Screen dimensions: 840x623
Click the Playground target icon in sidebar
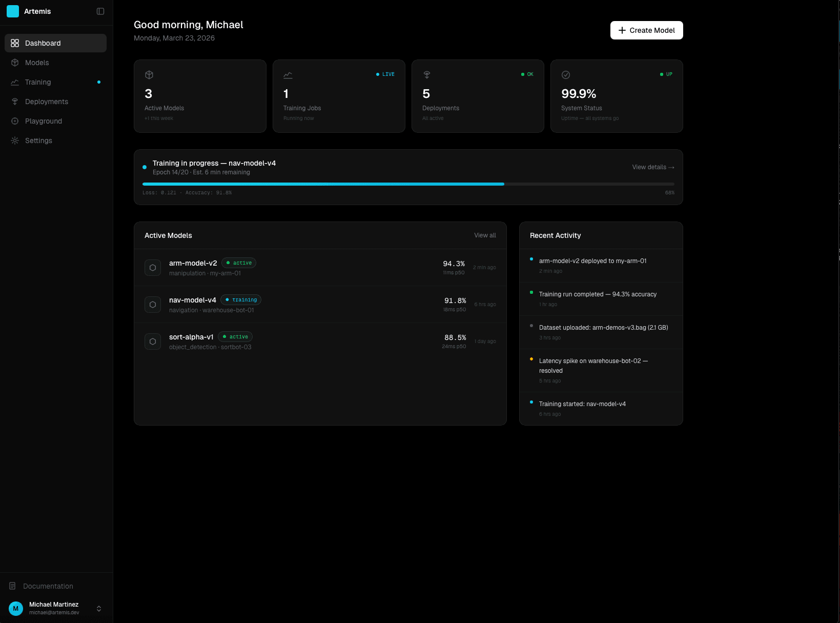tap(15, 120)
